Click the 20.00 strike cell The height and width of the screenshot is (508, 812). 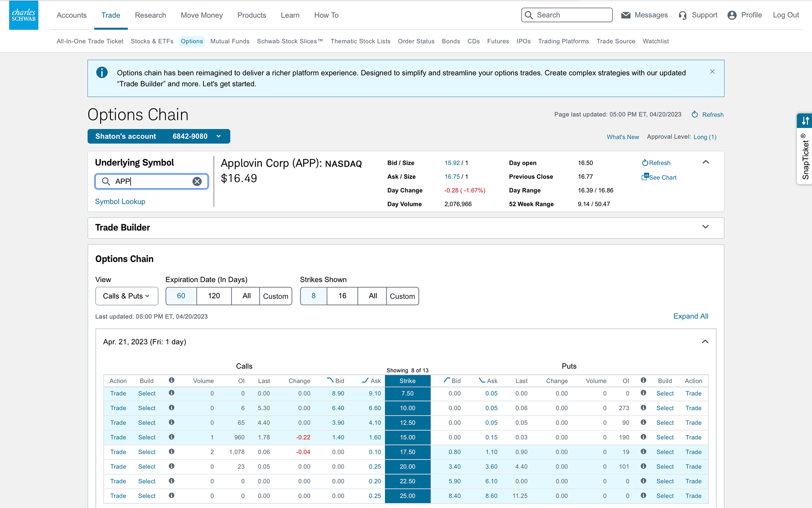pyautogui.click(x=408, y=467)
